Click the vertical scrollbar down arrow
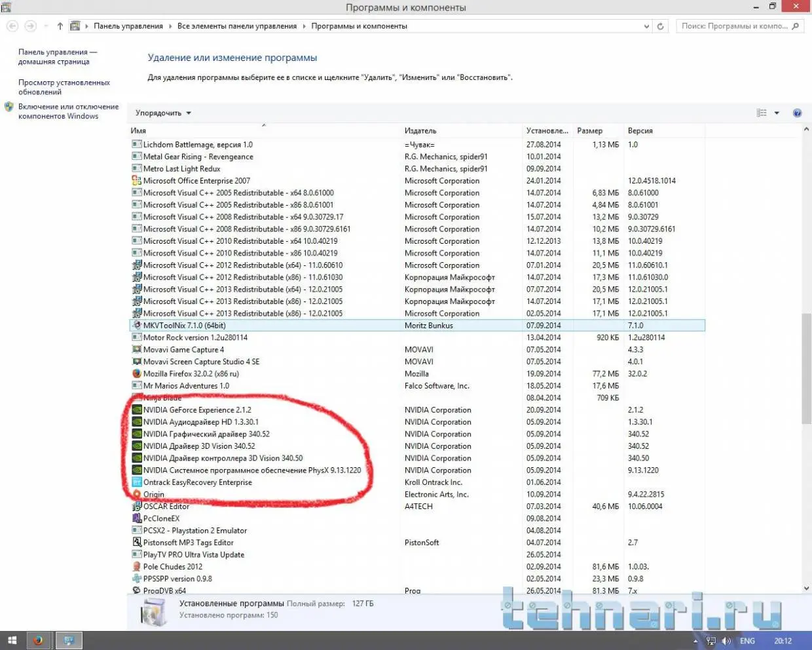The height and width of the screenshot is (650, 812). pyautogui.click(x=806, y=588)
